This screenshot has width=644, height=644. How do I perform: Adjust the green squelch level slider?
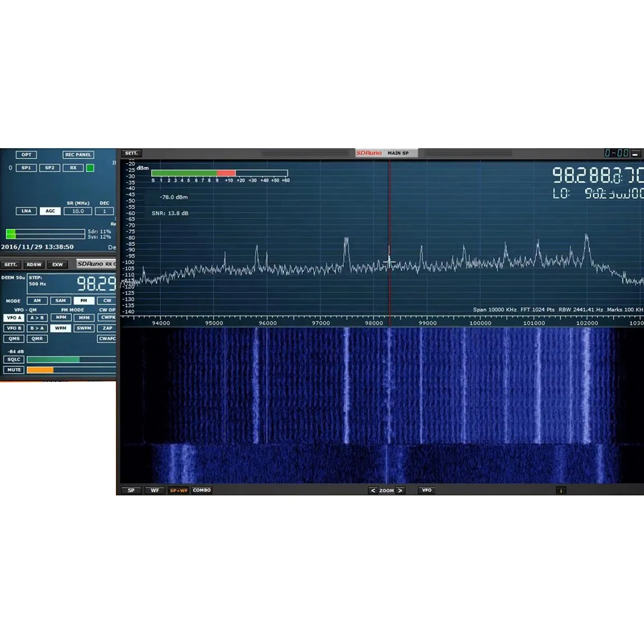(71, 359)
